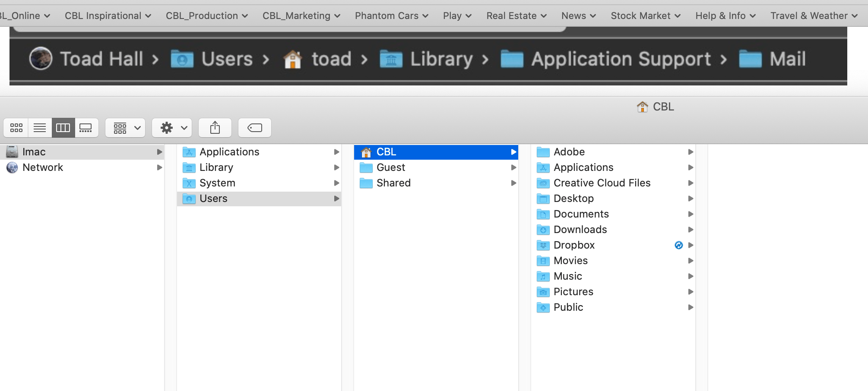Open the arrange-by grid dropdown chevron

point(137,128)
